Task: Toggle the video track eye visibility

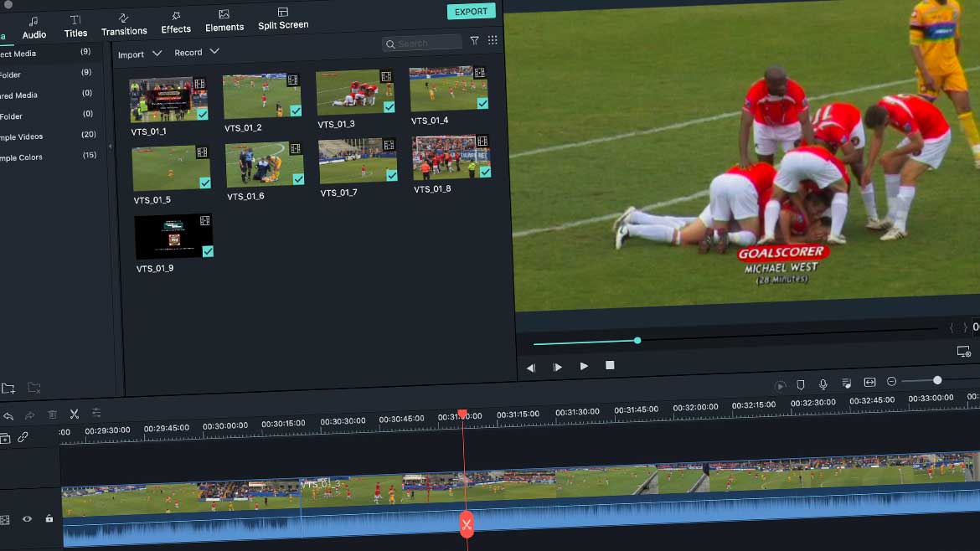Action: [x=27, y=519]
